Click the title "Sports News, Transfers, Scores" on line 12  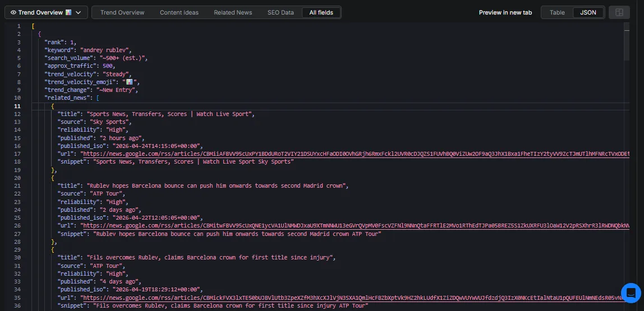(x=170, y=114)
